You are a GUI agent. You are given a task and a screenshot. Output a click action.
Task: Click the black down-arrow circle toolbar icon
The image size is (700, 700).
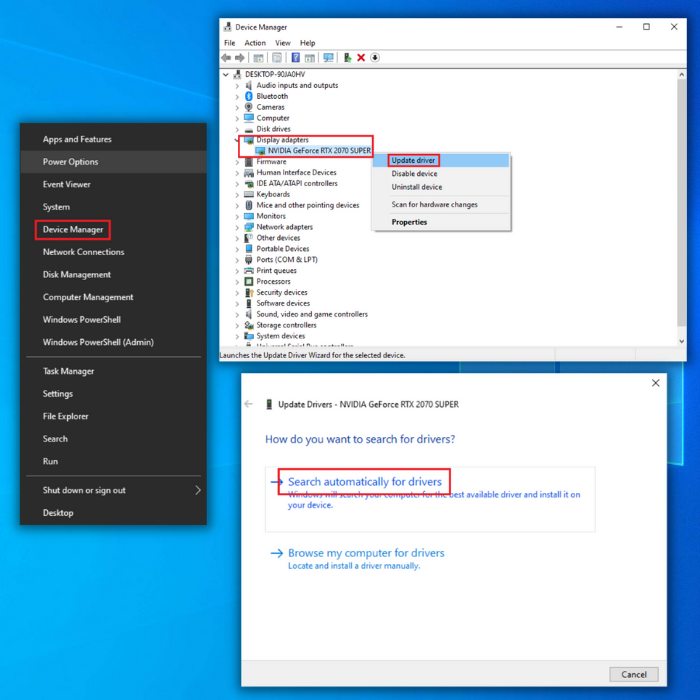click(375, 58)
